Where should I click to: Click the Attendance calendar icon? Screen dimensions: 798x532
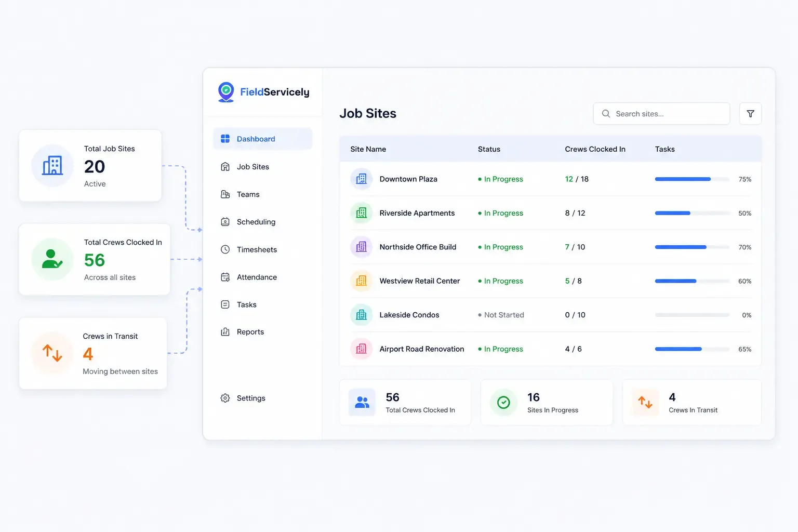(x=225, y=277)
